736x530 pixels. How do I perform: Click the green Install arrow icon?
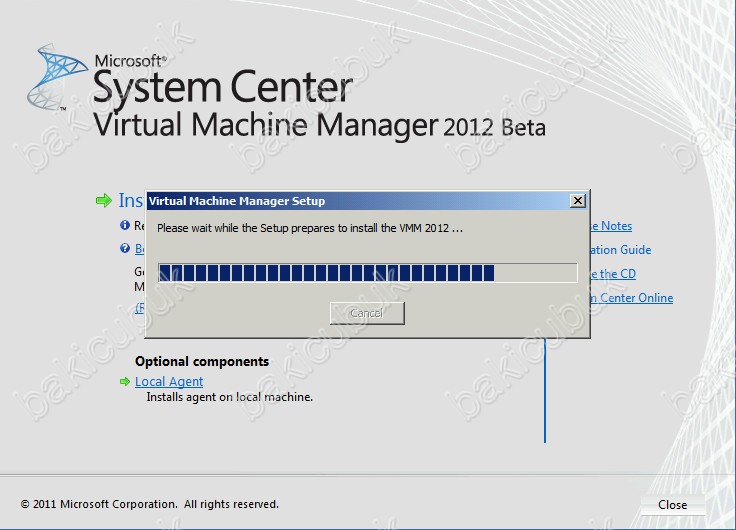(104, 200)
